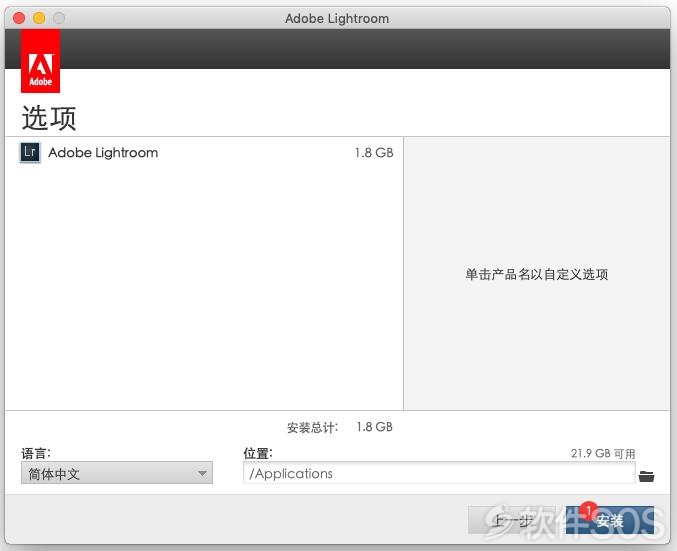Click the 1.8 GB size in product row

pyautogui.click(x=374, y=152)
